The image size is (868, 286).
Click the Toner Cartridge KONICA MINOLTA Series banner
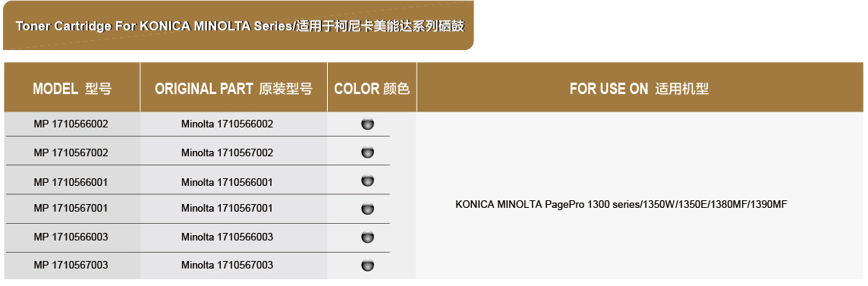click(238, 26)
